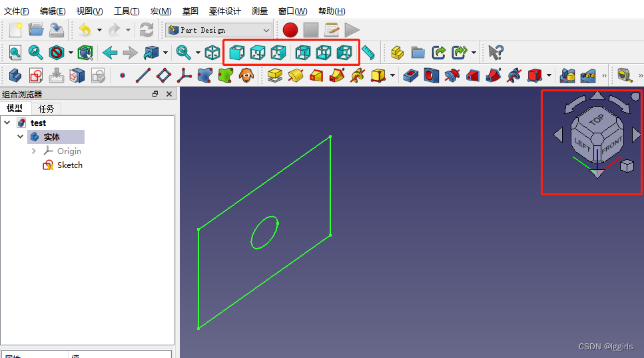Viewport: 644px width, 358px height.
Task: Float the 组合浏览器 panel button
Action: click(155, 94)
